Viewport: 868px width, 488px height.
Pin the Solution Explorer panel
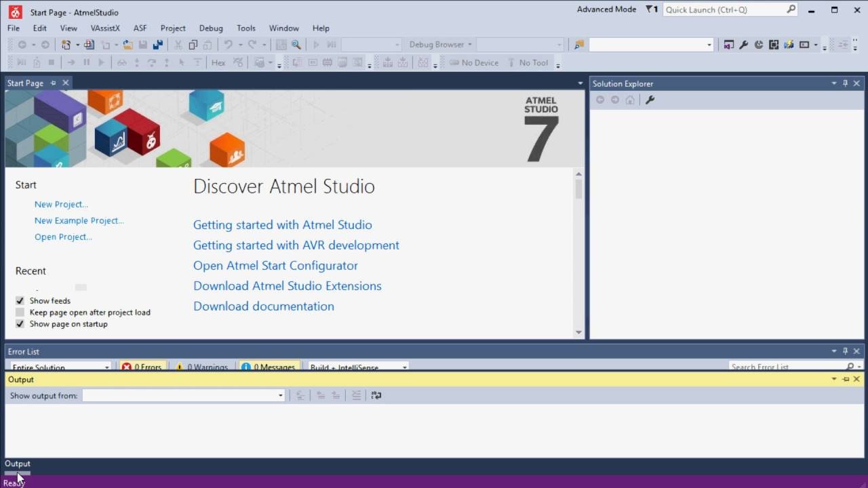click(845, 83)
